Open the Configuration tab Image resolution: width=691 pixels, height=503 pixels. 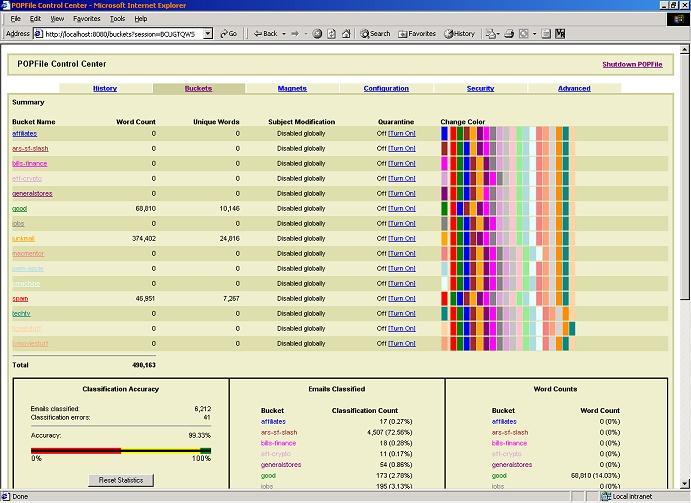point(386,88)
